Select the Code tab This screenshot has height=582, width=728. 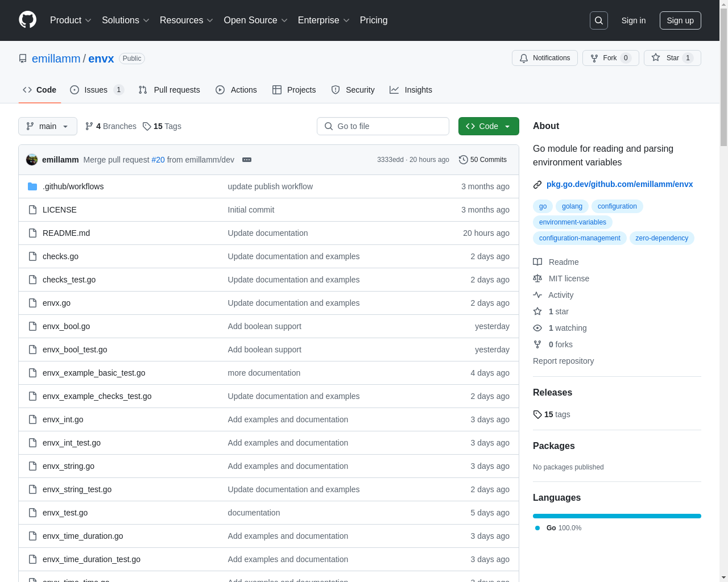pyautogui.click(x=39, y=90)
